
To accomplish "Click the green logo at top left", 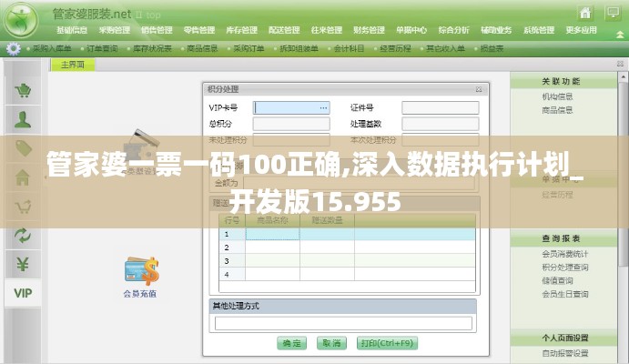I will pos(20,20).
